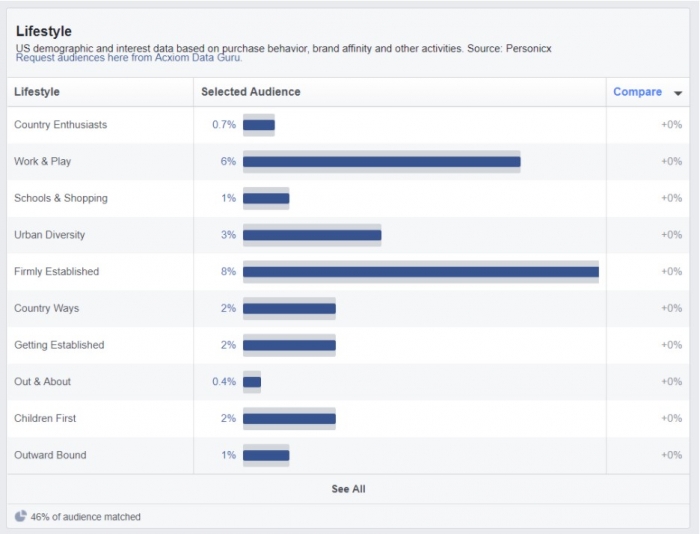Click the Lifestyle column header

(37, 92)
